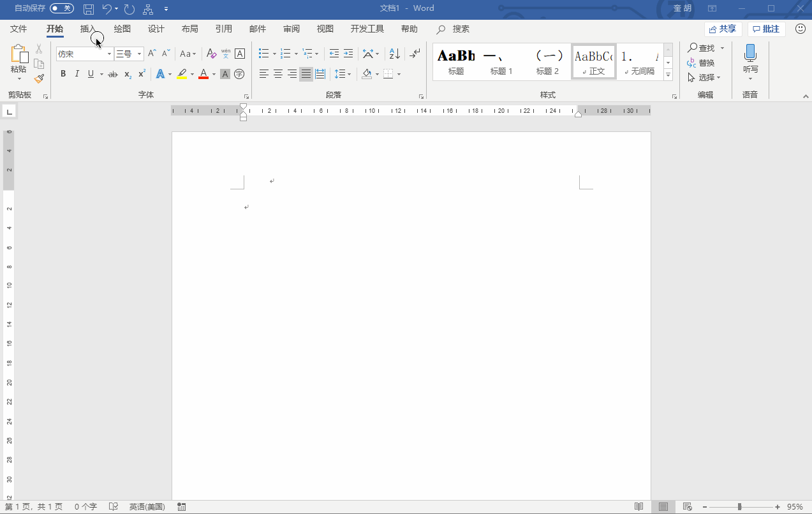Click the Share button

(x=723, y=29)
